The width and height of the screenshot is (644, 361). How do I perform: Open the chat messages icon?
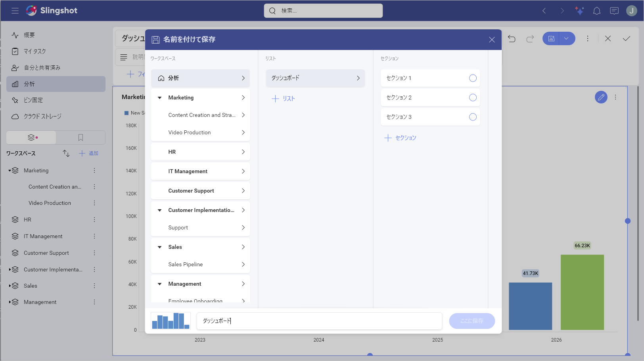(614, 11)
